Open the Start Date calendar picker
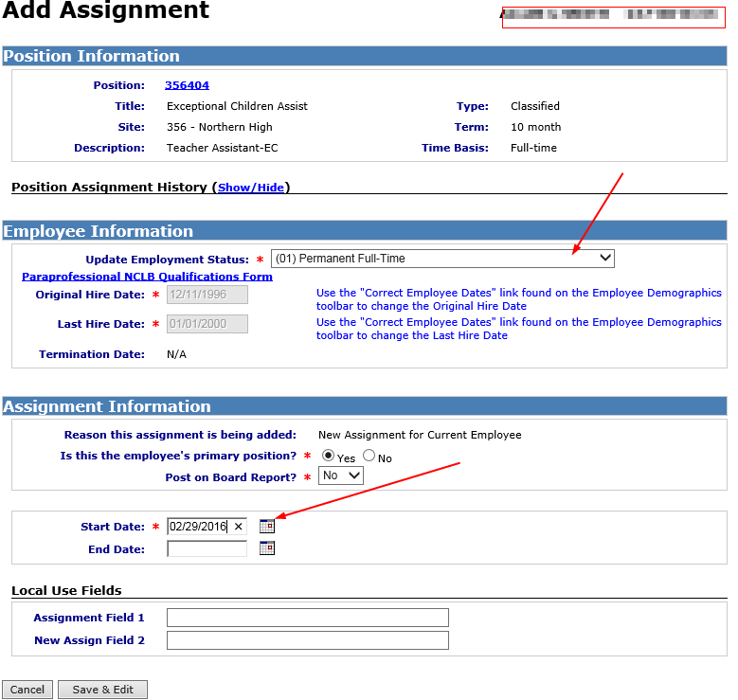The height and width of the screenshot is (700, 738). pyautogui.click(x=267, y=527)
